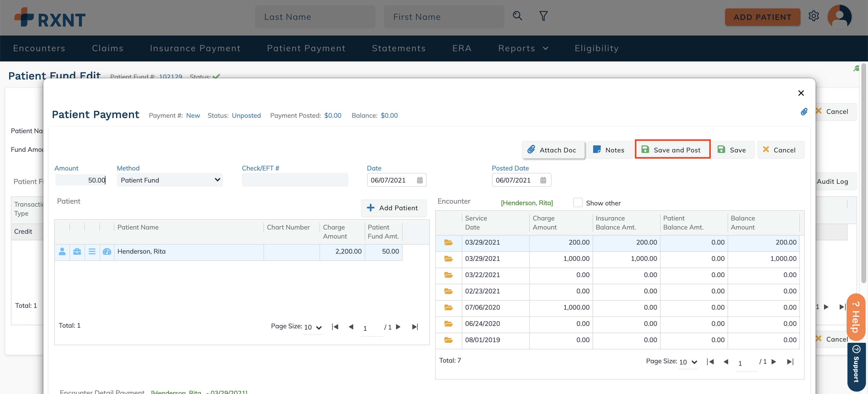
Task: Click the list lines icon for Henderson, Rita
Action: 92,252
